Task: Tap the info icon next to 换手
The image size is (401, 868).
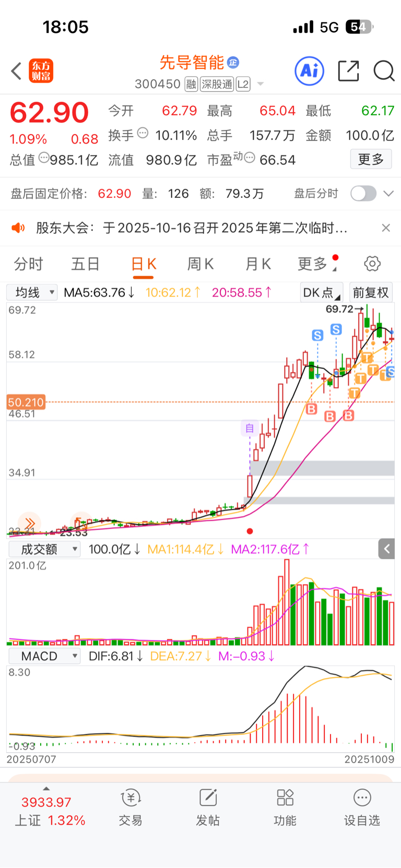Action: (143, 133)
